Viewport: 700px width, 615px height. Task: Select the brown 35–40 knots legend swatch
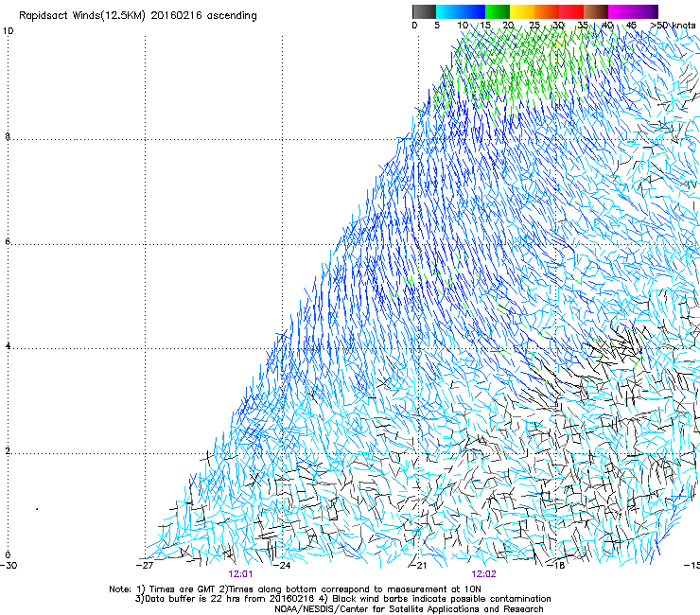596,11
